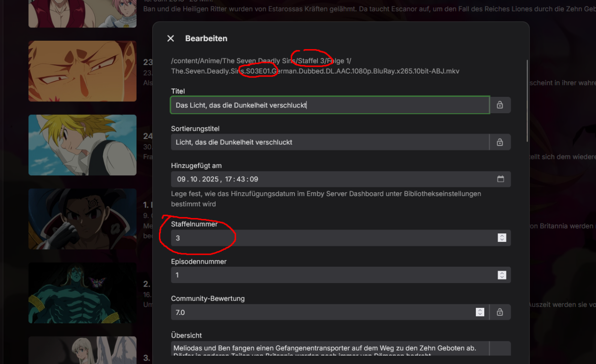Click the Community-Bewertung stepper control
596x364 pixels.
point(480,312)
